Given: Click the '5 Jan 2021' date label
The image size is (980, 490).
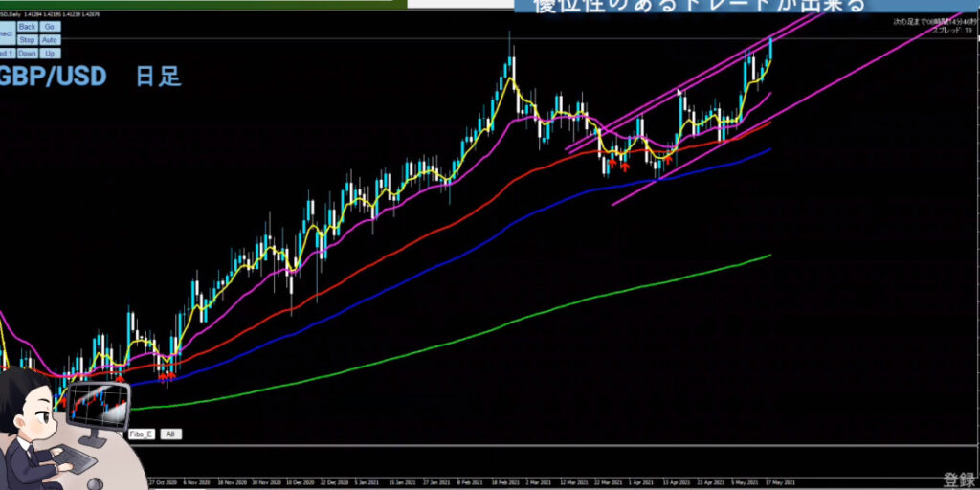Looking at the screenshot, I should click(x=367, y=482).
